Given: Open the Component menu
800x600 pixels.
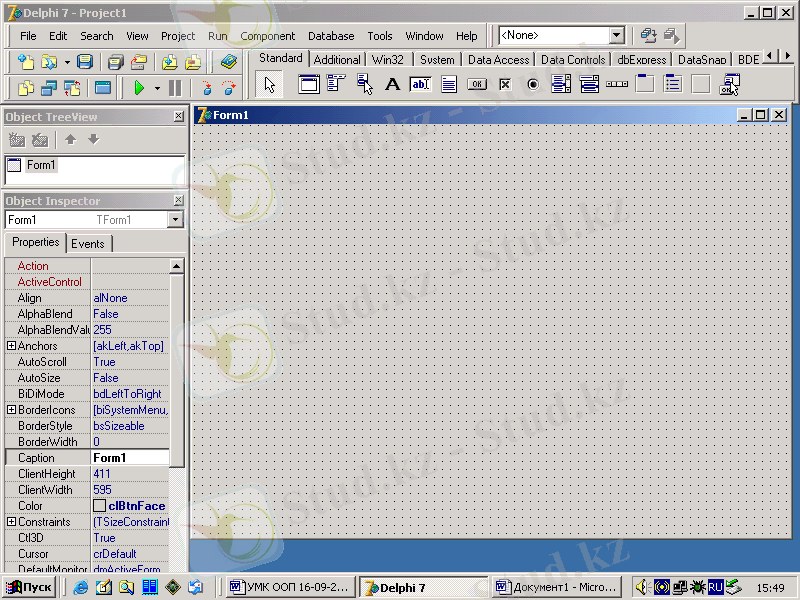Looking at the screenshot, I should tap(267, 36).
